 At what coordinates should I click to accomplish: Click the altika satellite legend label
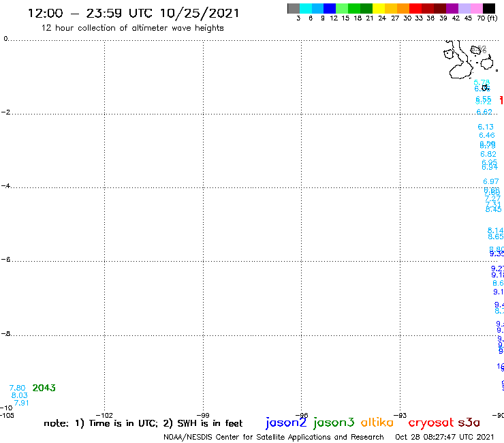coord(377,423)
